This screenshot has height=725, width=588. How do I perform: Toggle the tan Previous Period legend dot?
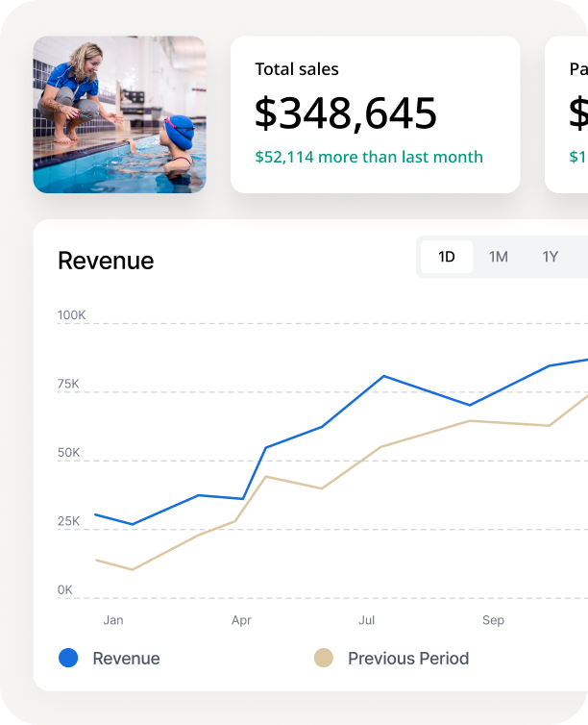pos(324,658)
